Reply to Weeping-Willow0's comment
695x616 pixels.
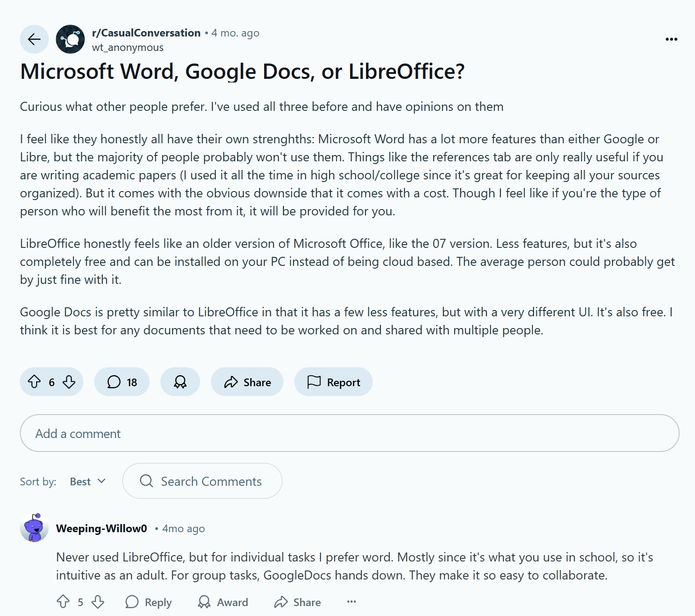(x=149, y=602)
